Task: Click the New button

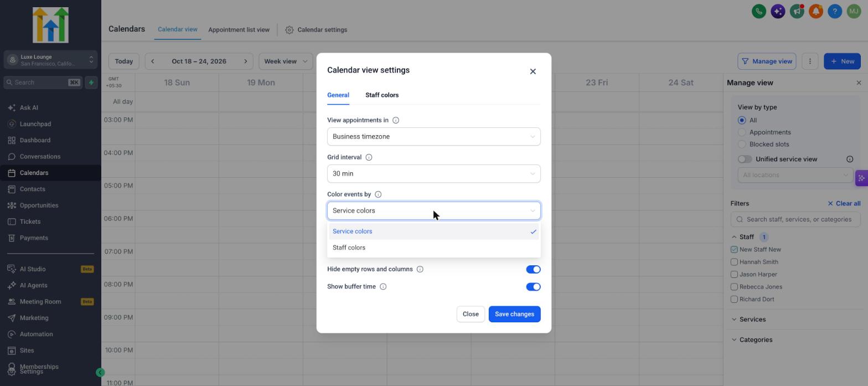Action: (x=842, y=61)
